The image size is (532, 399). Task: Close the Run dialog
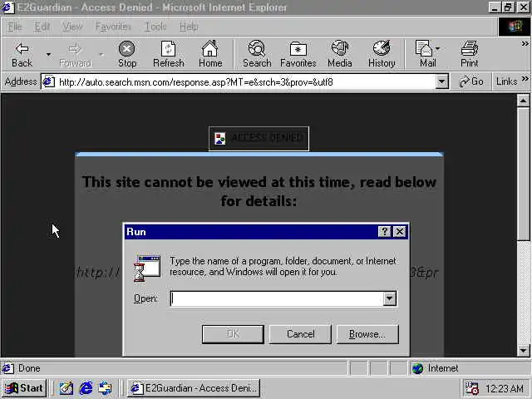pos(400,232)
